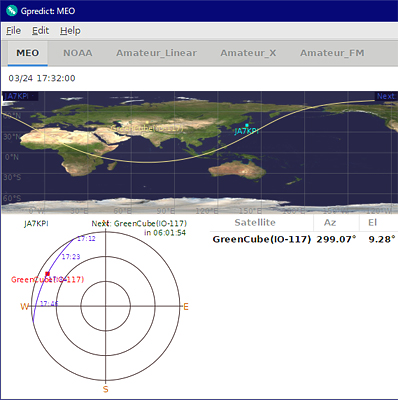Click the countdown text in 06:01:54
This screenshot has width=398, height=400.
pyautogui.click(x=165, y=233)
